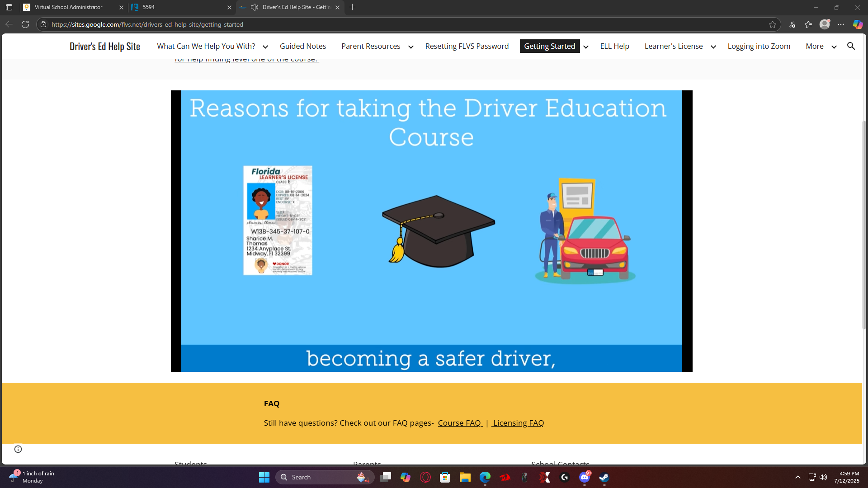The image size is (868, 488).
Task: Open Steam from the taskbar
Action: tap(604, 477)
